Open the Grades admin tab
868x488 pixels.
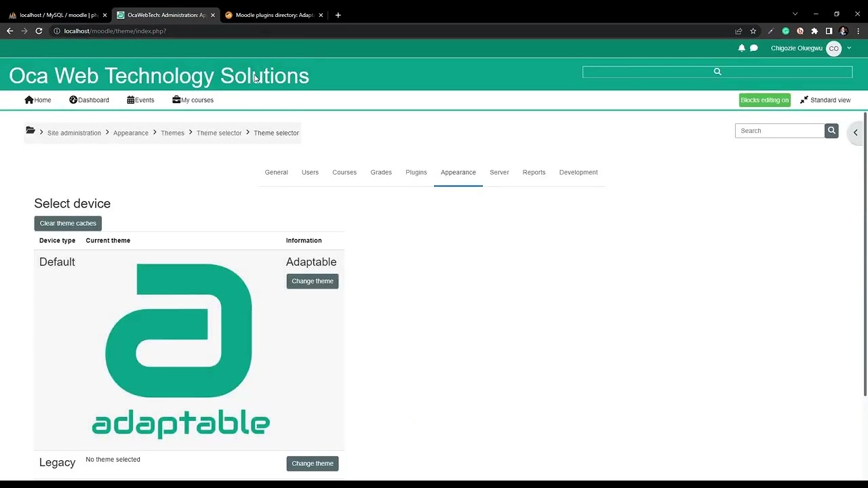[x=381, y=172]
